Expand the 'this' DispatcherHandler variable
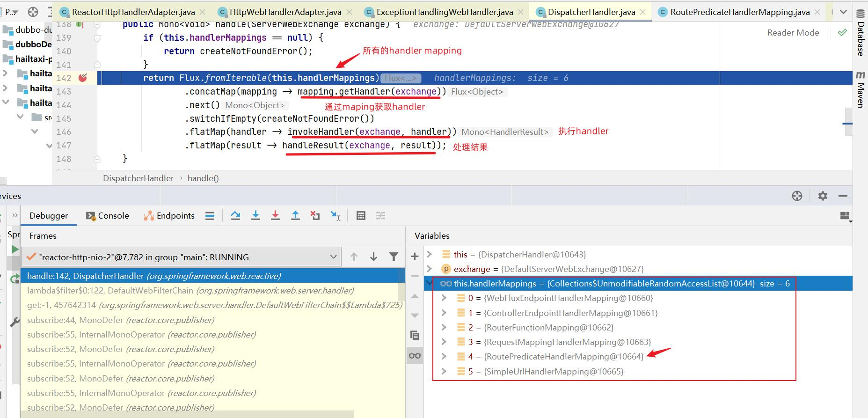The height and width of the screenshot is (418, 868). 430,254
